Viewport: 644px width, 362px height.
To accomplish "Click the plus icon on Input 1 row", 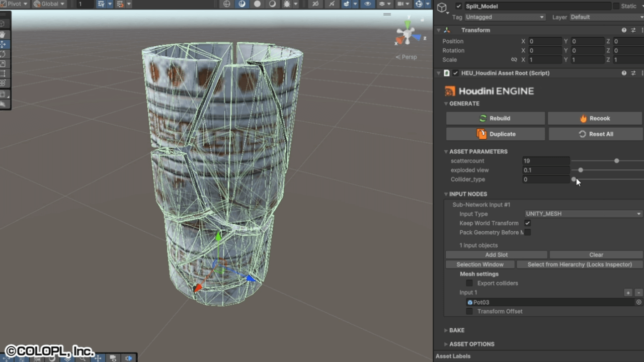I will (628, 293).
